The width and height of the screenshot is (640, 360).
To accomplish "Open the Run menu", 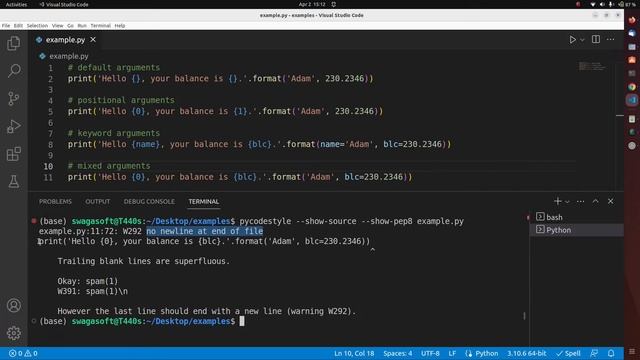I will tap(82, 26).
